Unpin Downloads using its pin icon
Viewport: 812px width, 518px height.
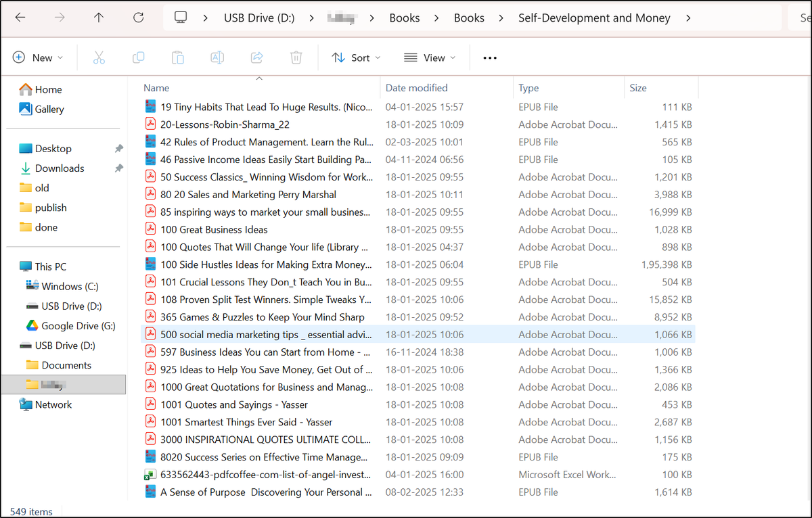pos(119,168)
